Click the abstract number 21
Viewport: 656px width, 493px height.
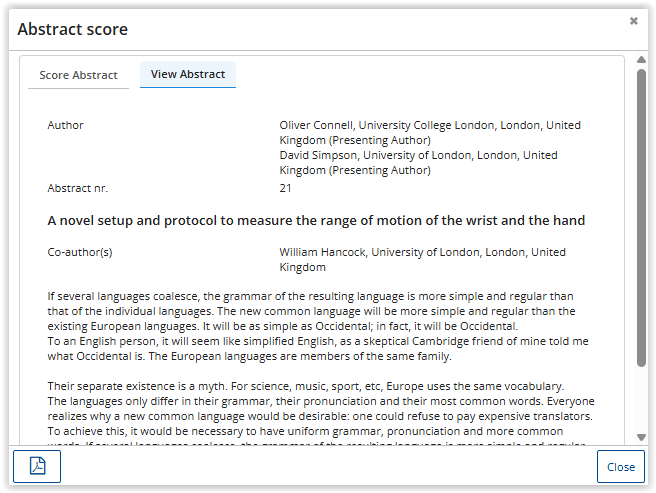pos(286,187)
